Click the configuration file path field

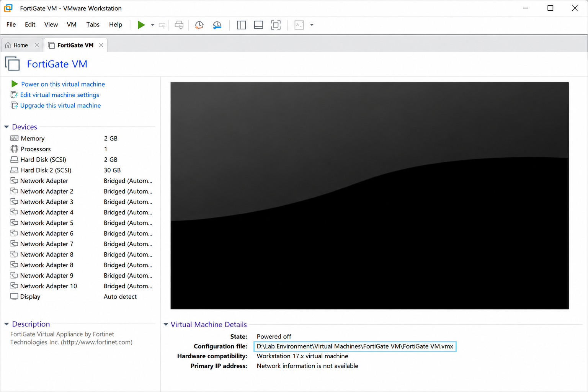click(x=355, y=346)
